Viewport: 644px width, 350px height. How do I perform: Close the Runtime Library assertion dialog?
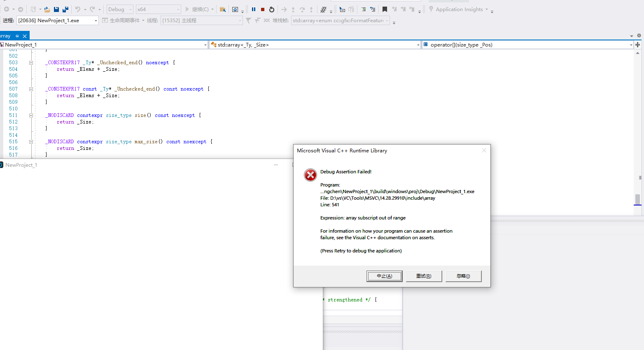pos(484,150)
